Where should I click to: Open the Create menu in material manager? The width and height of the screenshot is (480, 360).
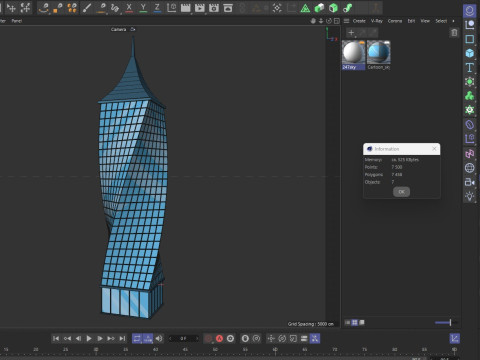click(x=359, y=21)
